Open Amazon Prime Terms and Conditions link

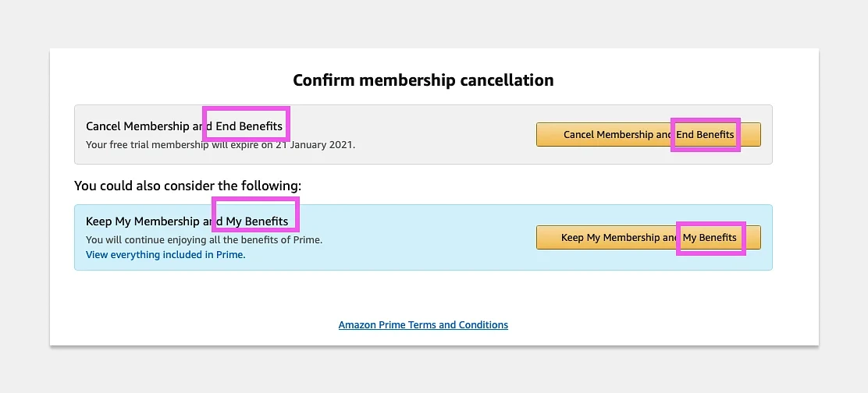[x=423, y=324]
